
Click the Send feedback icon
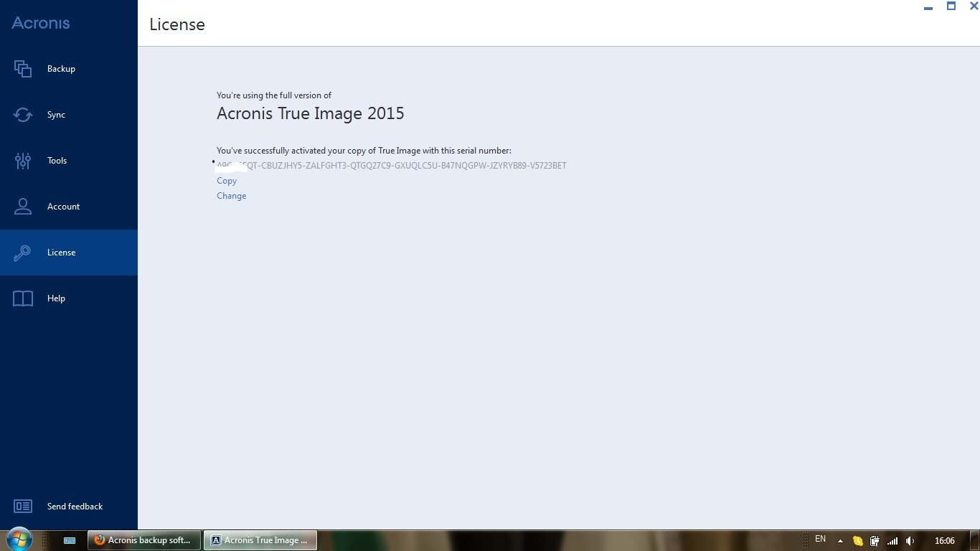pos(23,507)
